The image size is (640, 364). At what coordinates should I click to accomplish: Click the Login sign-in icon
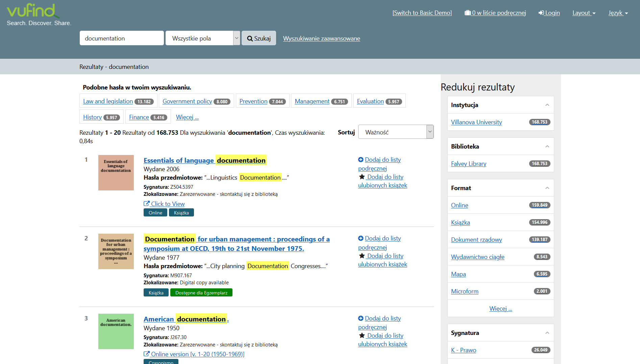[x=541, y=13]
